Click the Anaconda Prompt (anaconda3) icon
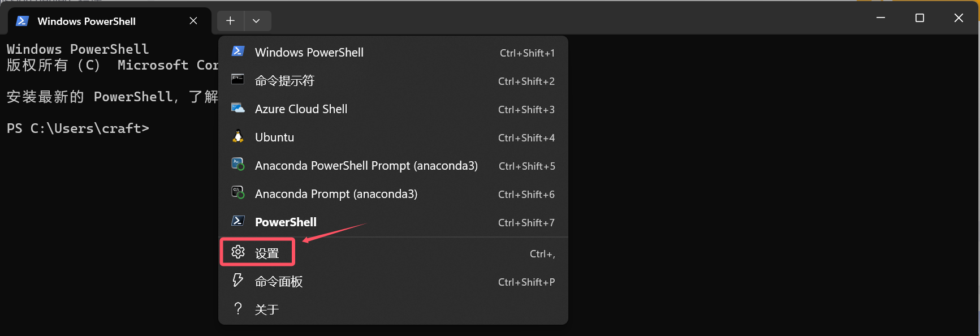This screenshot has height=336, width=980. pyautogui.click(x=238, y=192)
